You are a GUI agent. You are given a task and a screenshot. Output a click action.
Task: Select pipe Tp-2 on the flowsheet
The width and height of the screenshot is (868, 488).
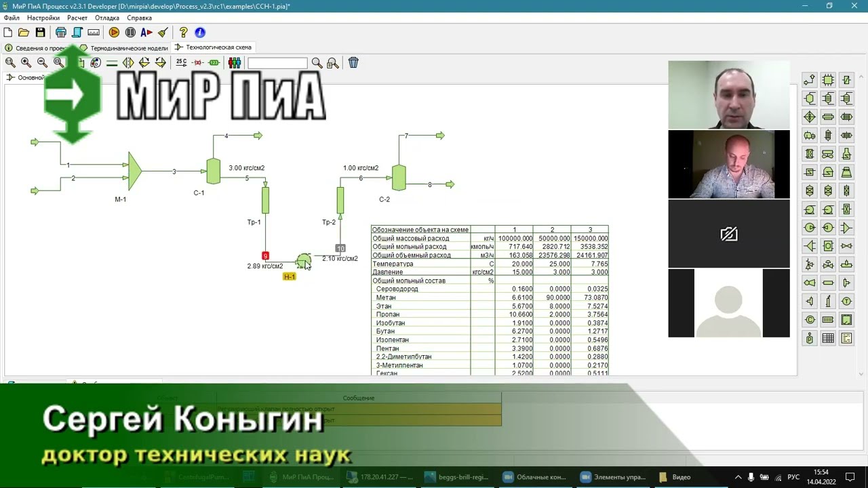pos(340,200)
